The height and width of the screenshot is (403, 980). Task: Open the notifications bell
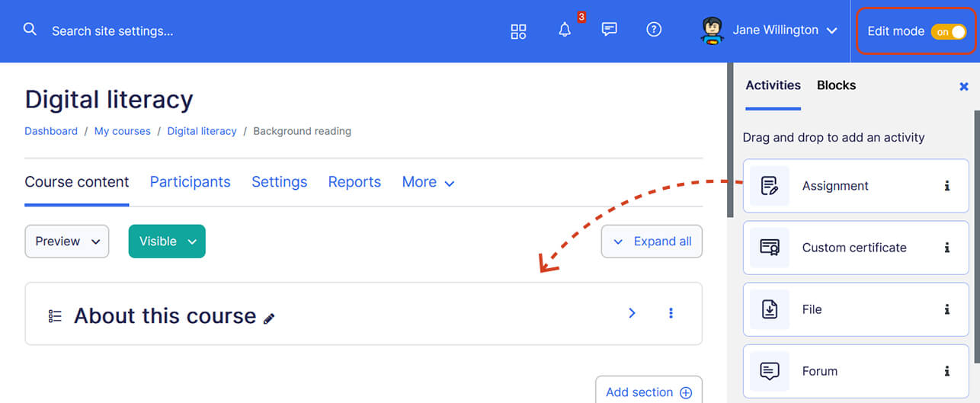565,30
